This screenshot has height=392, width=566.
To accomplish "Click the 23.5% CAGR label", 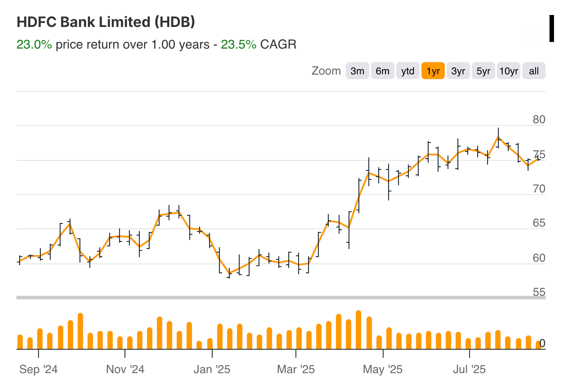I will tap(238, 44).
